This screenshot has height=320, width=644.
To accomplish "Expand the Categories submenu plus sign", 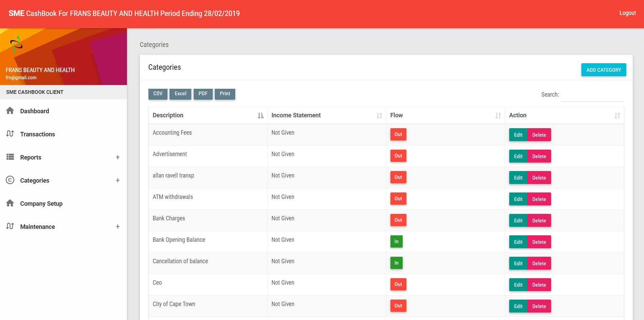I will pos(118,180).
